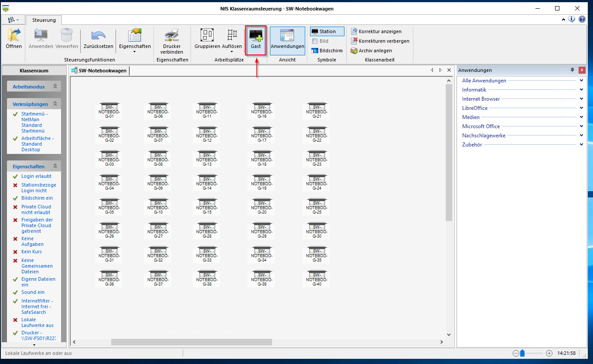The width and height of the screenshot is (593, 364).
Task: Expand the Microsoft Office category
Action: click(x=581, y=126)
